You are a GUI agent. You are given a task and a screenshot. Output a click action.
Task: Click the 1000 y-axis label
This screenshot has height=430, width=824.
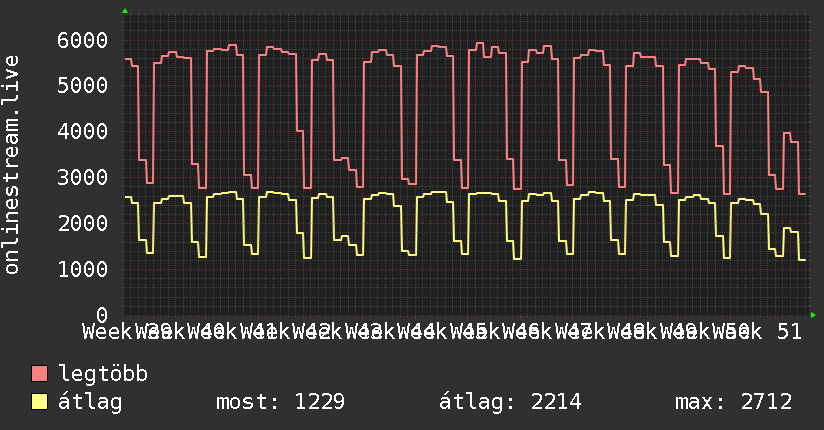tap(83, 269)
